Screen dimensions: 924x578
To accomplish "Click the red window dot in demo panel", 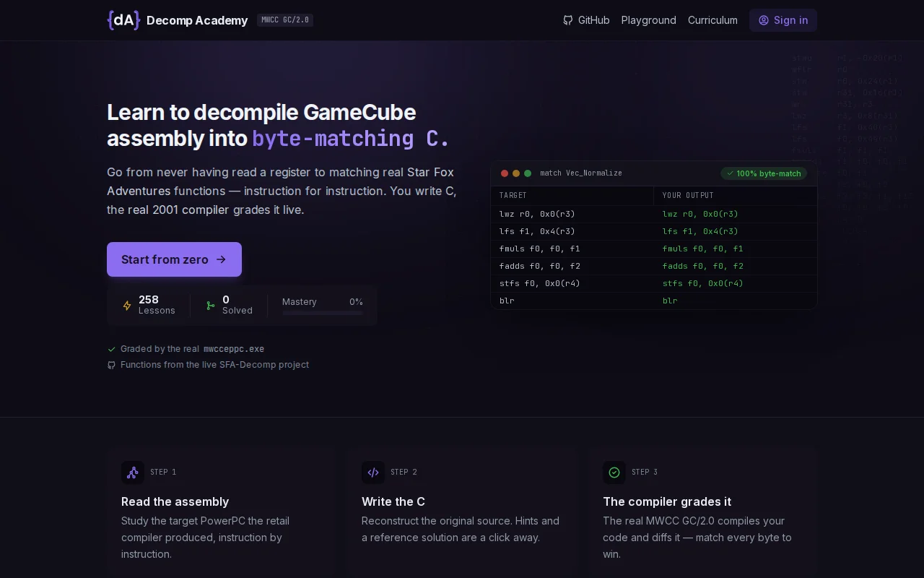I will pyautogui.click(x=505, y=173).
